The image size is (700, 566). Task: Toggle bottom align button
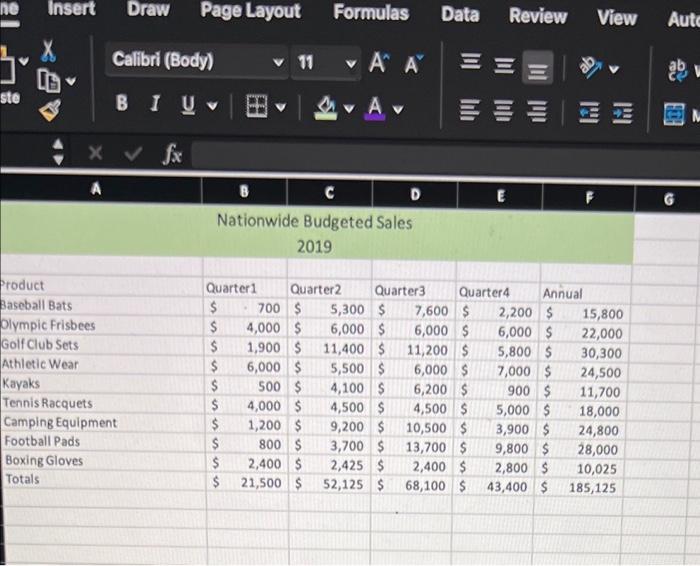pos(538,68)
